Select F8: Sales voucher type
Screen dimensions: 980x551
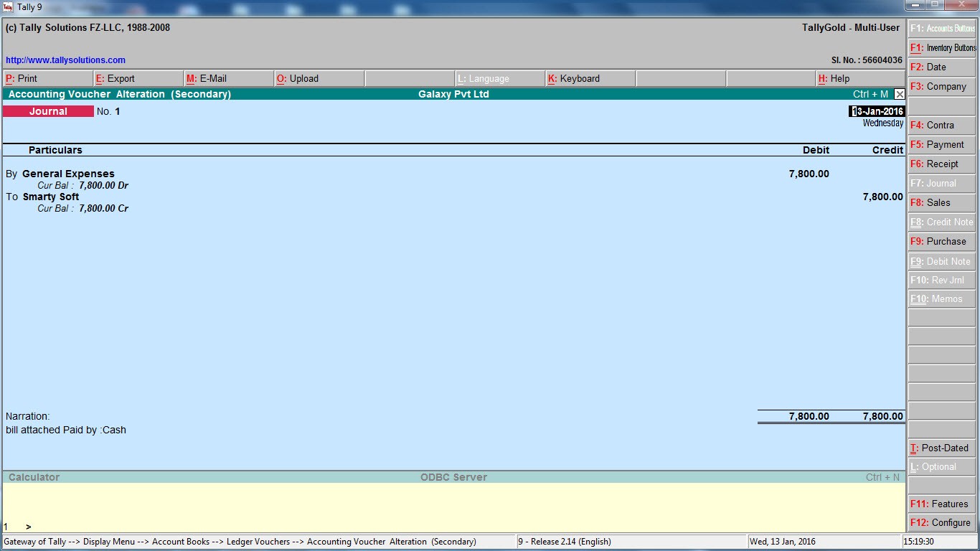(942, 203)
